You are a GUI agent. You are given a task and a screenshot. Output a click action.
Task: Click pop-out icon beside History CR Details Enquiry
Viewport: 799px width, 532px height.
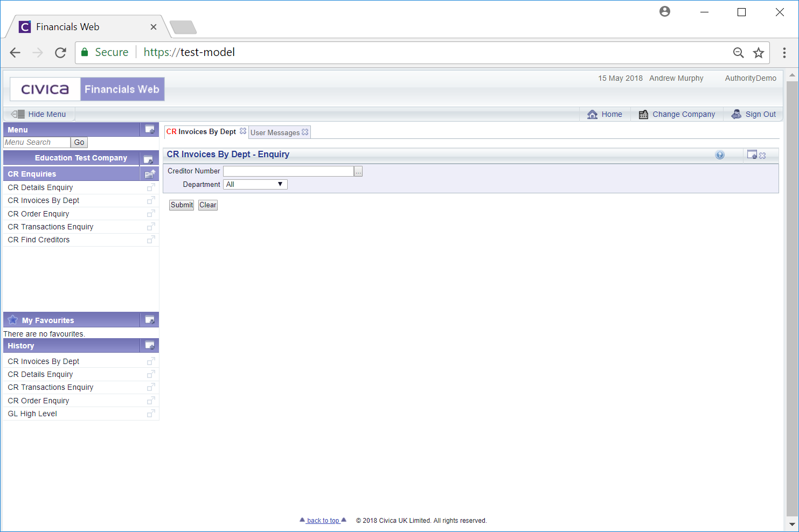(151, 374)
